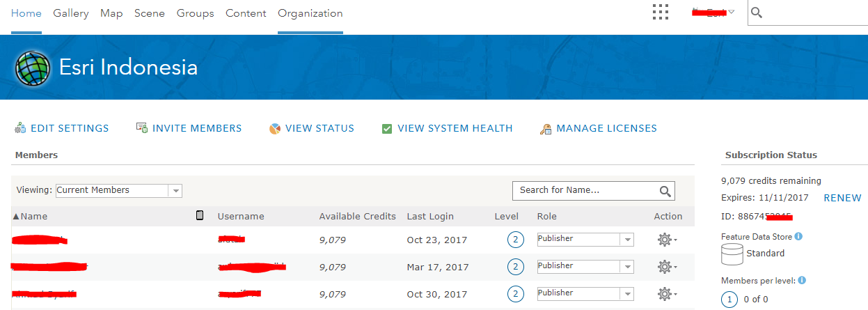The width and height of the screenshot is (868, 310).
Task: Click the RENEW subscription link
Action: click(x=843, y=198)
